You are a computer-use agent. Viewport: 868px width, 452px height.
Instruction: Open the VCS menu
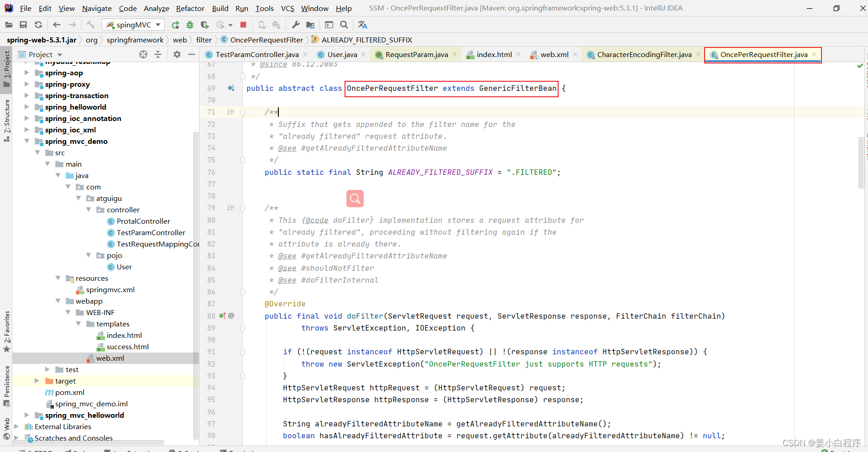tap(288, 8)
